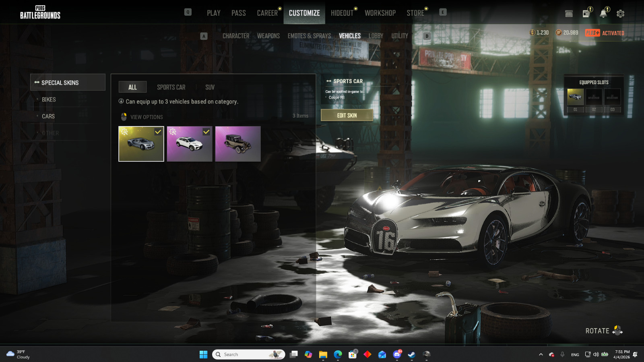Select the vintage car skin thumbnail
Image resolution: width=644 pixels, height=362 pixels.
tap(238, 144)
